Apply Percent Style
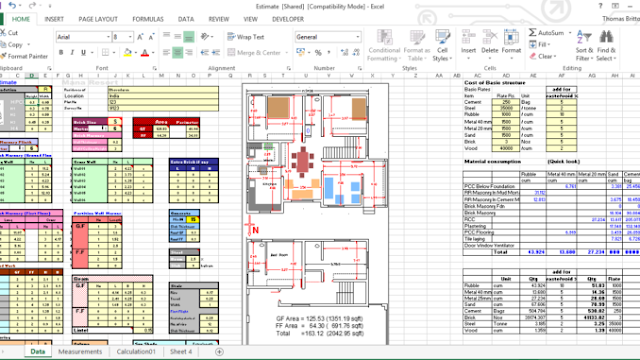 (318, 53)
